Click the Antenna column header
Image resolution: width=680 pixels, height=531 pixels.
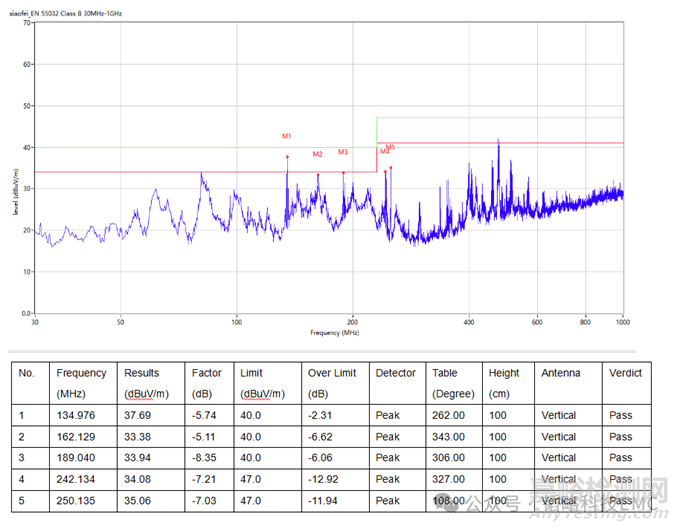point(560,373)
